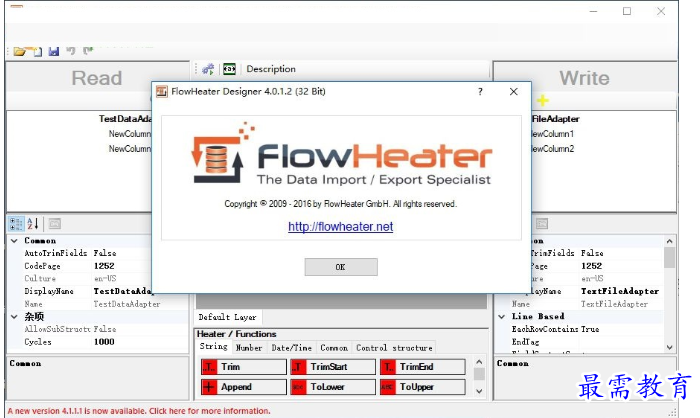Click the TrimEnd heater icon
This screenshot has height=418, width=700.
pos(388,367)
